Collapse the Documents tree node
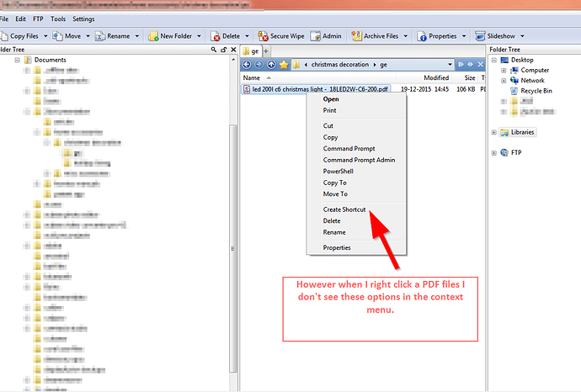The width and height of the screenshot is (581, 392). pyautogui.click(x=17, y=60)
